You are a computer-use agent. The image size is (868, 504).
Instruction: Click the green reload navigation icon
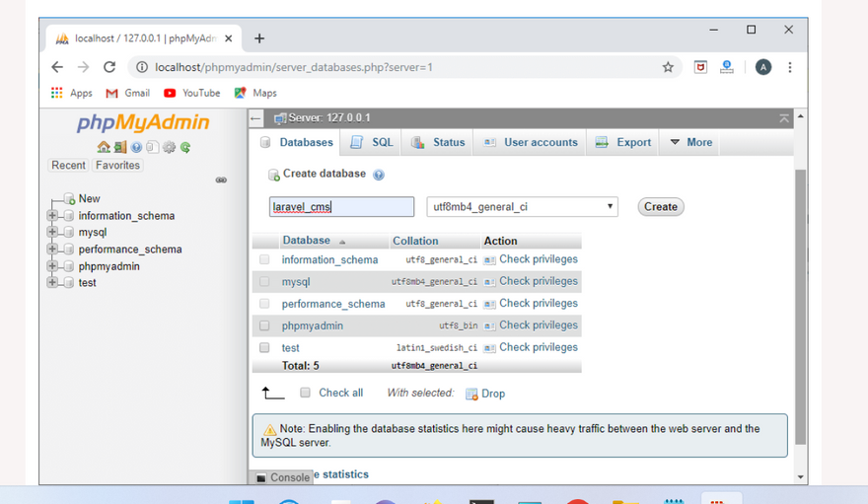click(184, 147)
